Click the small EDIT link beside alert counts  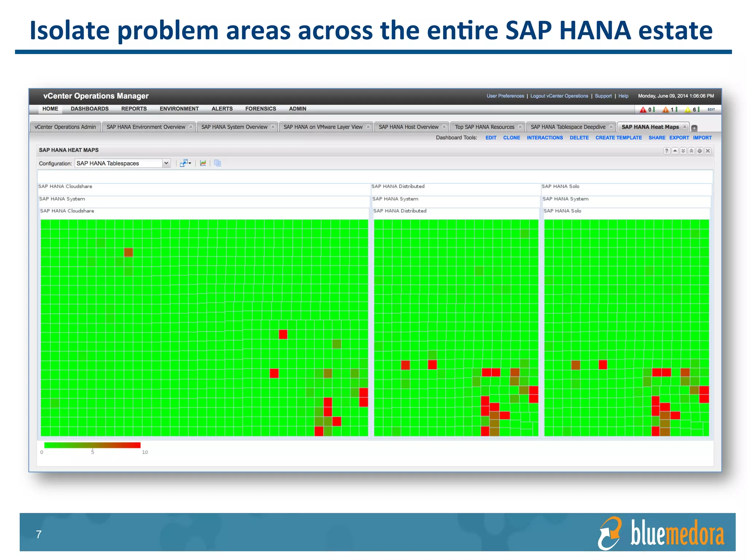click(x=711, y=109)
